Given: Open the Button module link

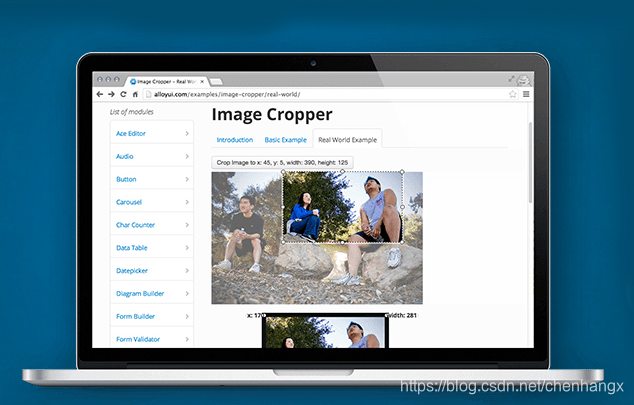Looking at the screenshot, I should pyautogui.click(x=126, y=179).
